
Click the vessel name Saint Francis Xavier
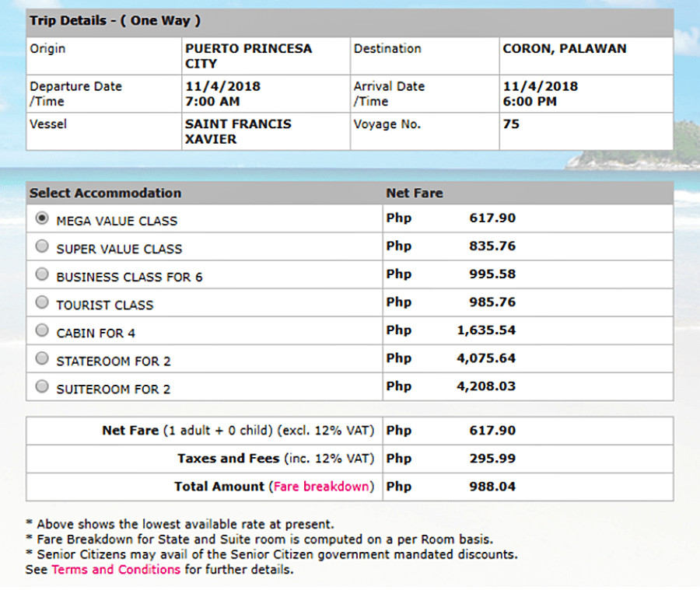[x=238, y=131]
